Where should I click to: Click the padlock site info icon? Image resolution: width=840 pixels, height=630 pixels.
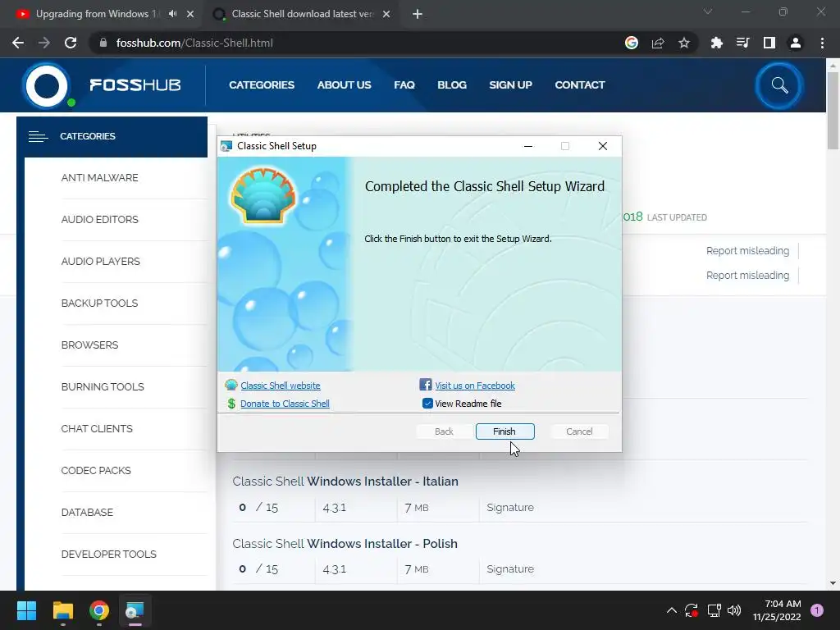coord(103,43)
